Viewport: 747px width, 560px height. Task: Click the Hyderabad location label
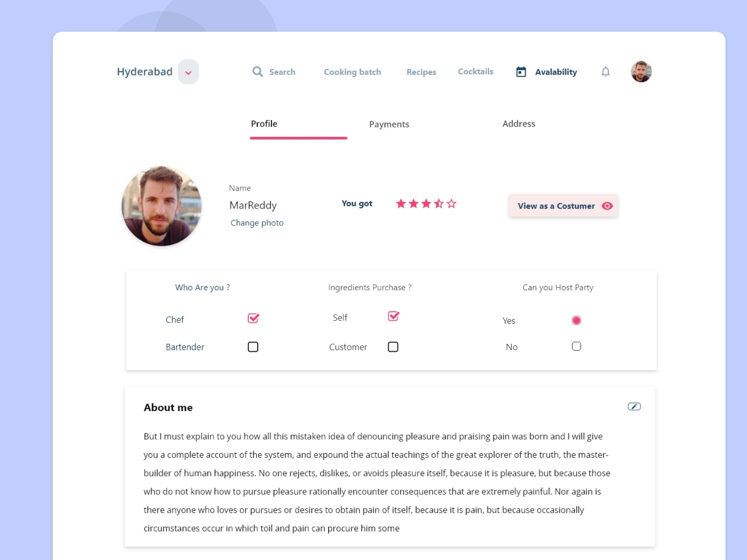point(145,71)
